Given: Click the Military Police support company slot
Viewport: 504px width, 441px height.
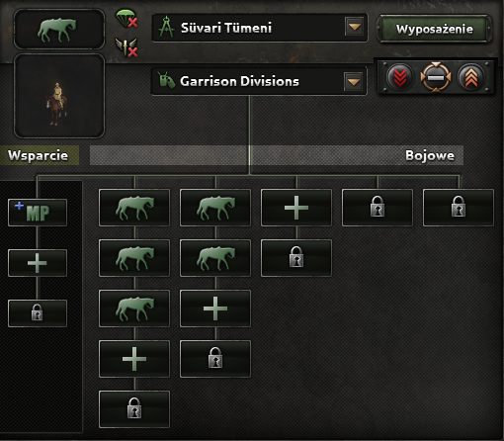Looking at the screenshot, I should click(38, 213).
